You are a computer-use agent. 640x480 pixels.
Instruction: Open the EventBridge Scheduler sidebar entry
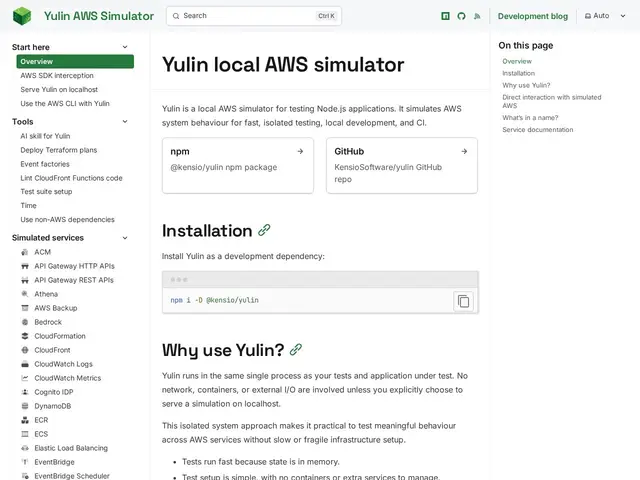click(x=72, y=476)
